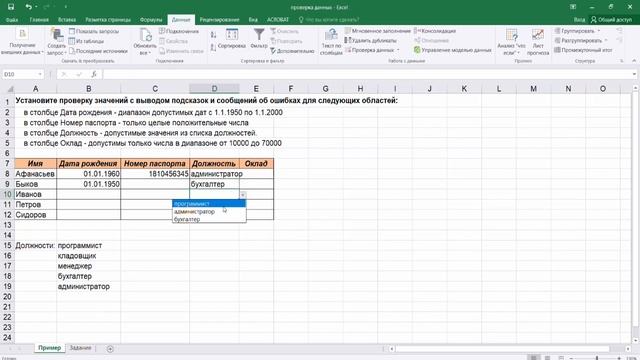
Task: Click Subtotal (Промежуточный итог)
Action: pos(583,50)
